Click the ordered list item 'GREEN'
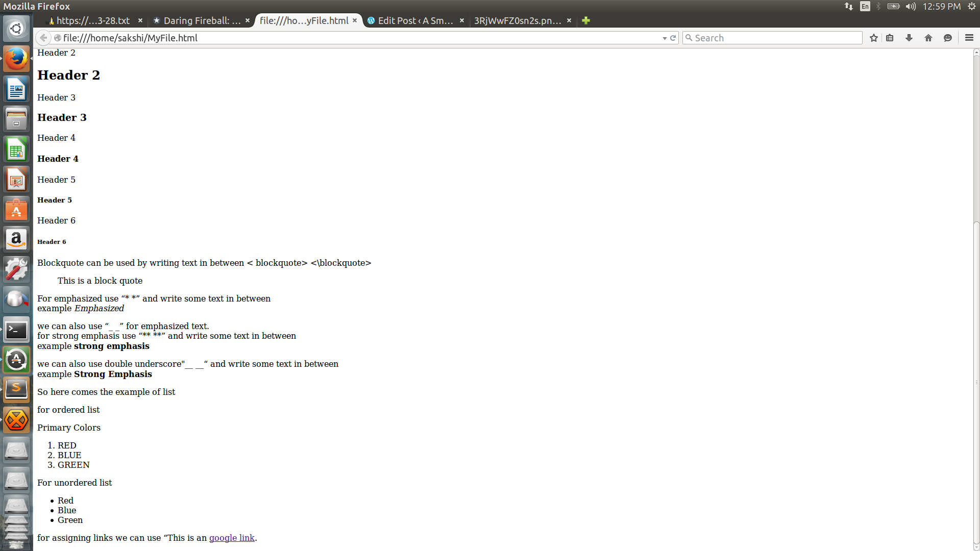This screenshot has height=551, width=980. [x=73, y=465]
